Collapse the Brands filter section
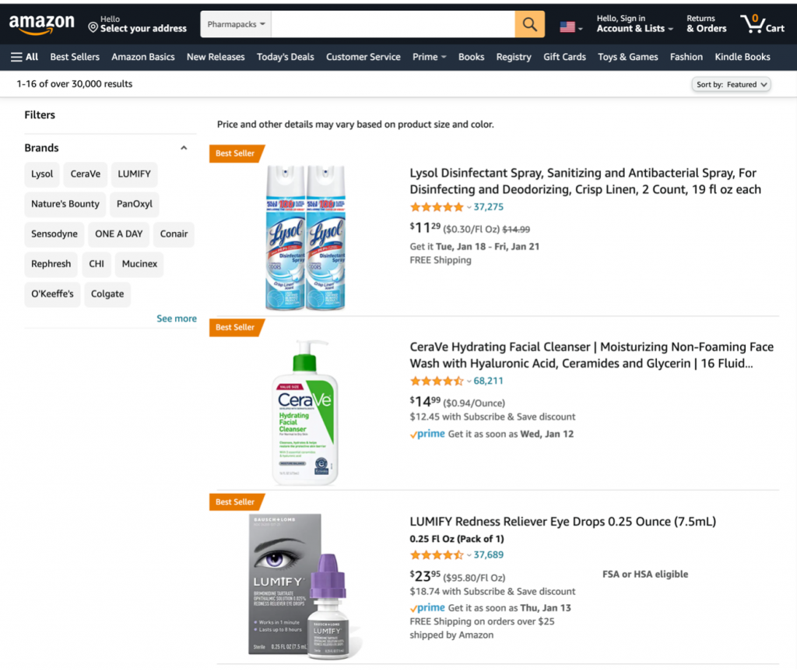Image resolution: width=797 pixels, height=672 pixels. pos(184,148)
